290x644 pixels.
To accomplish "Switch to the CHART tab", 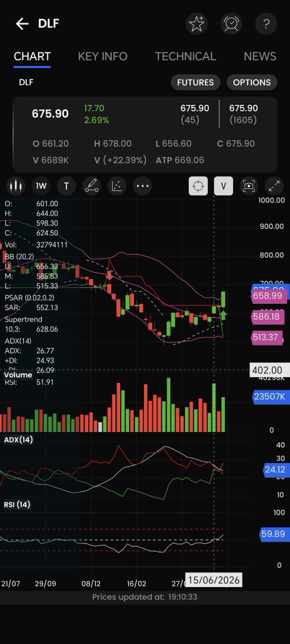I will click(32, 56).
